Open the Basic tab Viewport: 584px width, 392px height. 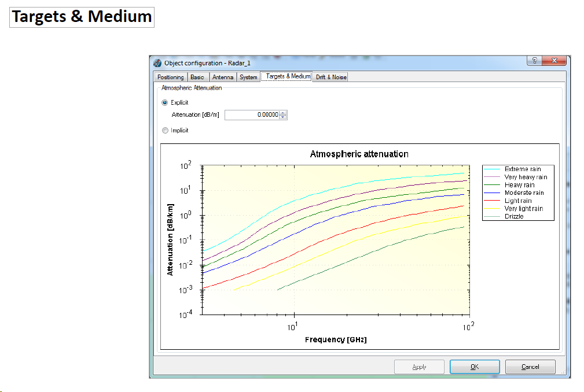(198, 76)
